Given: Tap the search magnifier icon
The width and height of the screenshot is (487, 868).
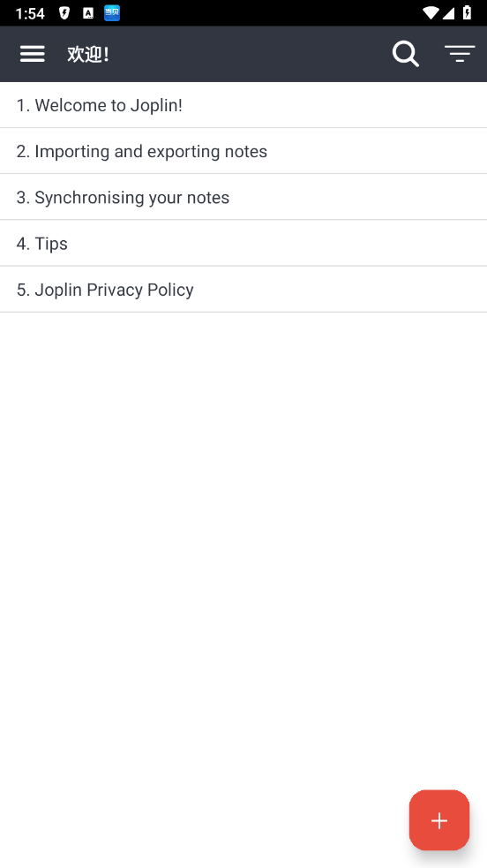Looking at the screenshot, I should [405, 54].
